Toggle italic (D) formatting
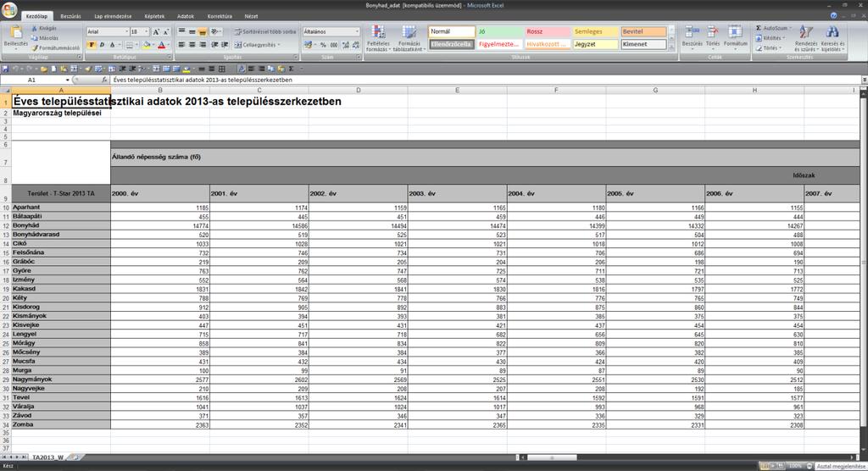 (102, 45)
